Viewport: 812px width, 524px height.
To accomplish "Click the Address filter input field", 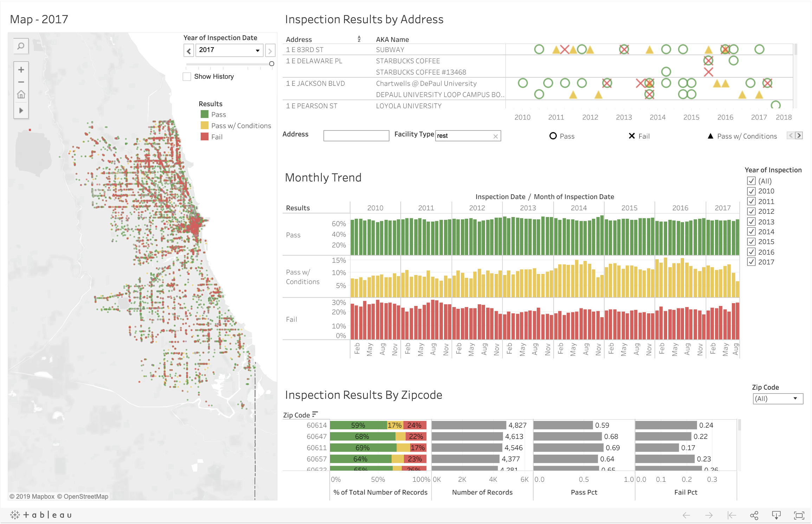I will 356,136.
